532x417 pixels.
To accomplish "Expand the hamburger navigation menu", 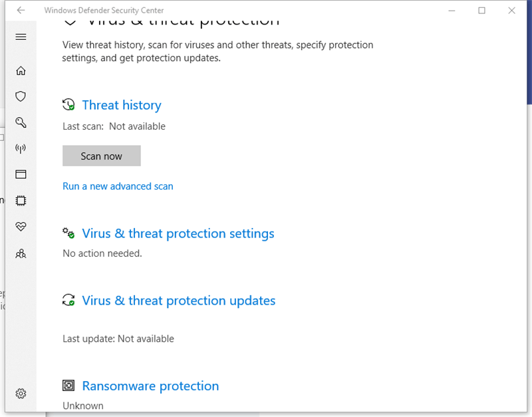I will tap(21, 37).
